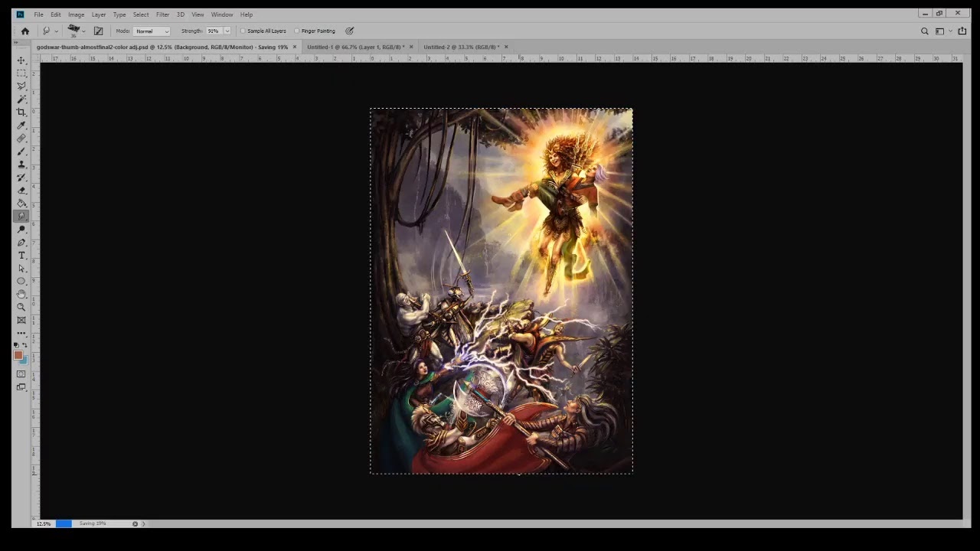The height and width of the screenshot is (551, 980).
Task: Select the Hand tool
Action: [x=21, y=295]
